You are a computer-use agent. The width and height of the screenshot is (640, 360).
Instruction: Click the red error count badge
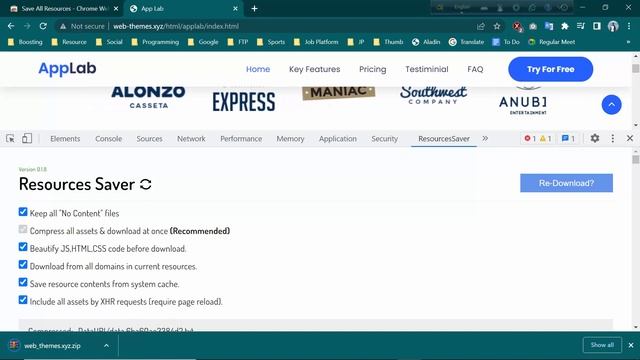[530, 138]
